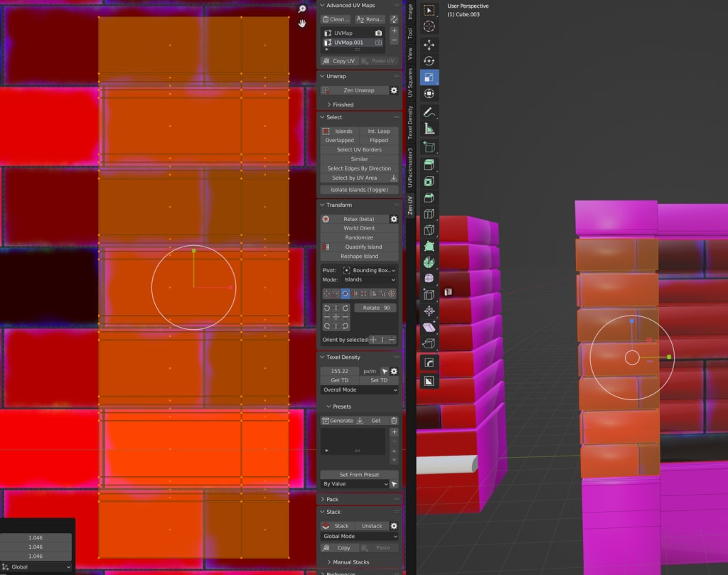Activate the Annotate pencil tool

(x=429, y=112)
